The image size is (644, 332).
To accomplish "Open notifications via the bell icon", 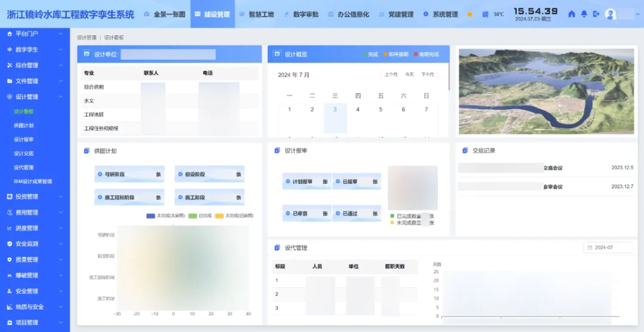I will [584, 14].
